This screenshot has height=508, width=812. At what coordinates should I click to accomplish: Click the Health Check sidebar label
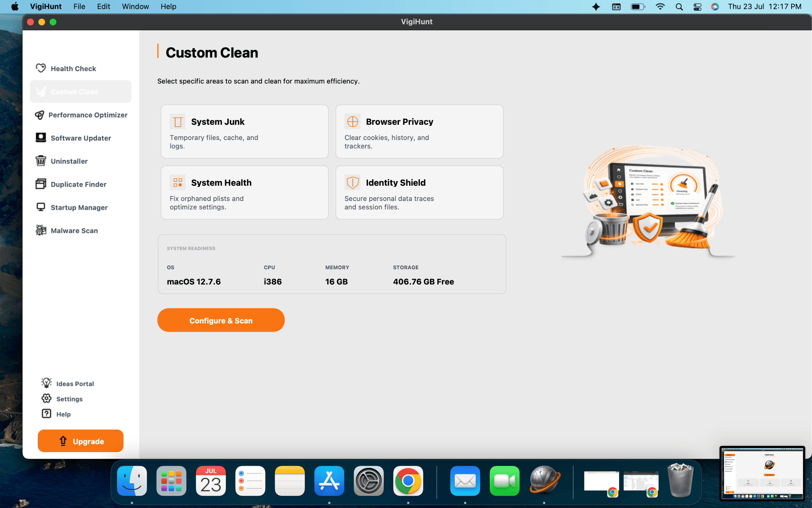click(x=73, y=69)
